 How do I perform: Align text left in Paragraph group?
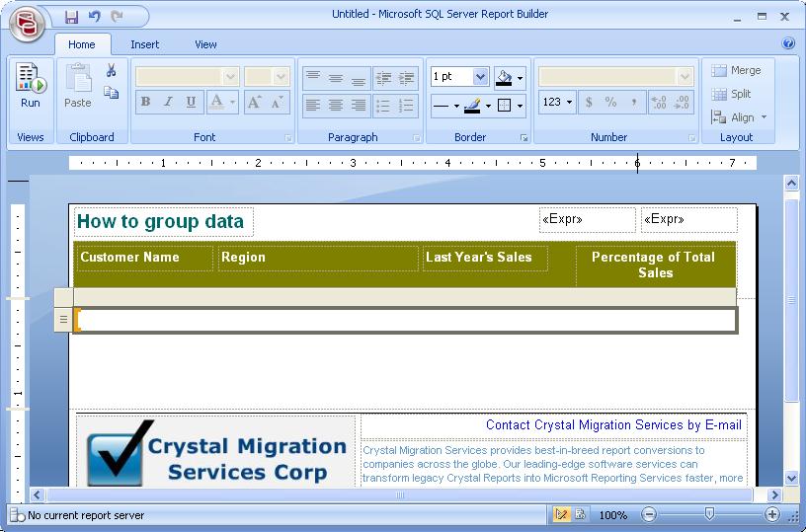pos(313,106)
